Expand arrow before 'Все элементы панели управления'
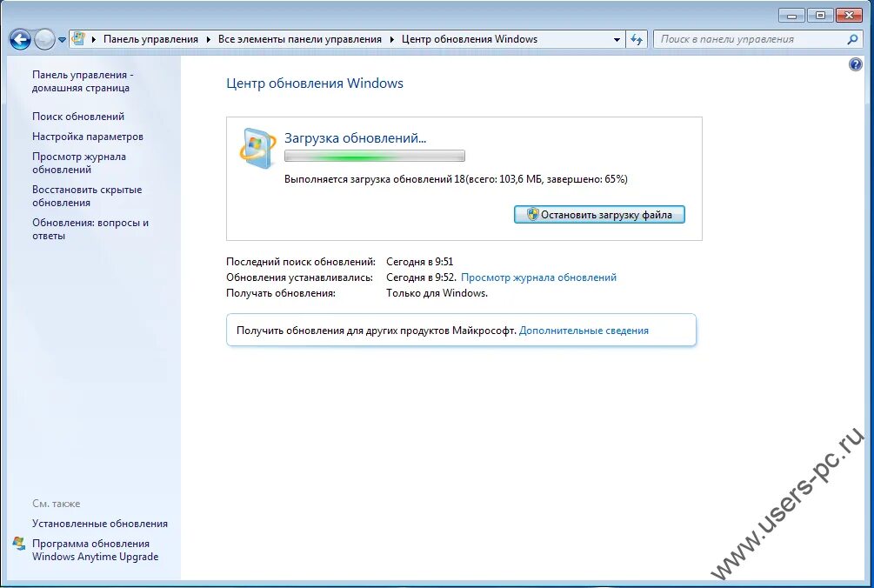This screenshot has height=588, width=874. [209, 39]
